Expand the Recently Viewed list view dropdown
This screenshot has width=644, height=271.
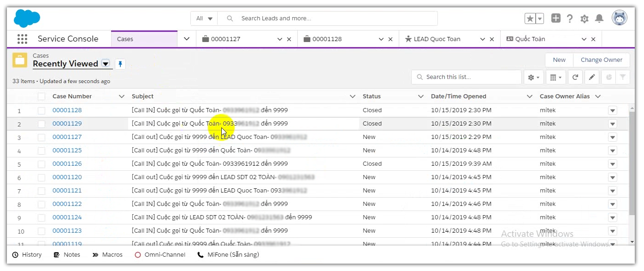click(106, 64)
